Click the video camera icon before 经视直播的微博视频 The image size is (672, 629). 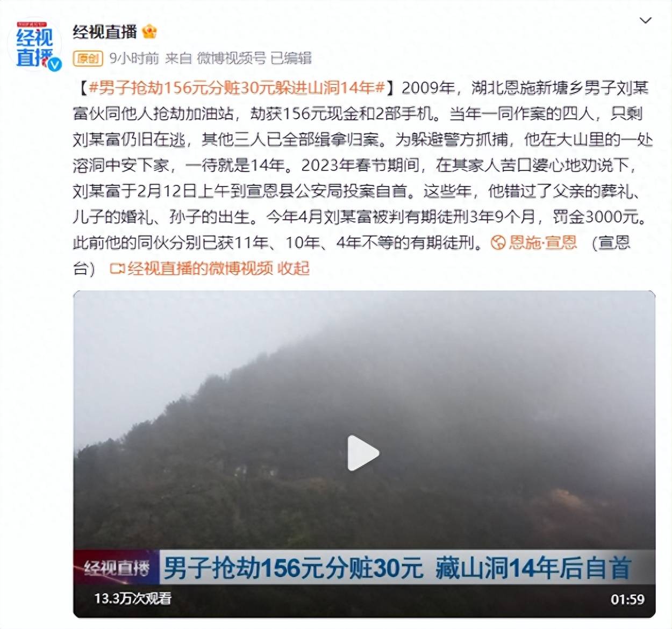click(117, 268)
